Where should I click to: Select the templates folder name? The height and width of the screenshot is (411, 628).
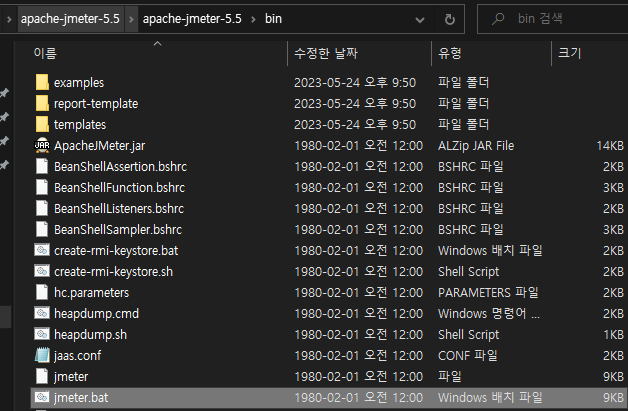coord(80,125)
